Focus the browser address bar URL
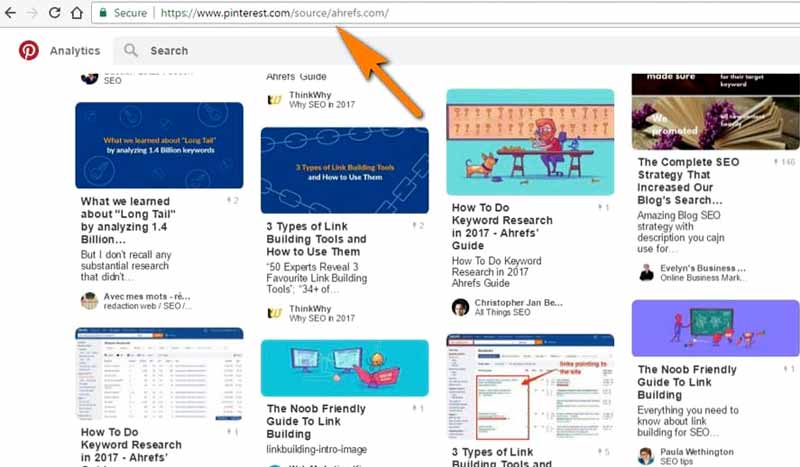 pos(274,13)
